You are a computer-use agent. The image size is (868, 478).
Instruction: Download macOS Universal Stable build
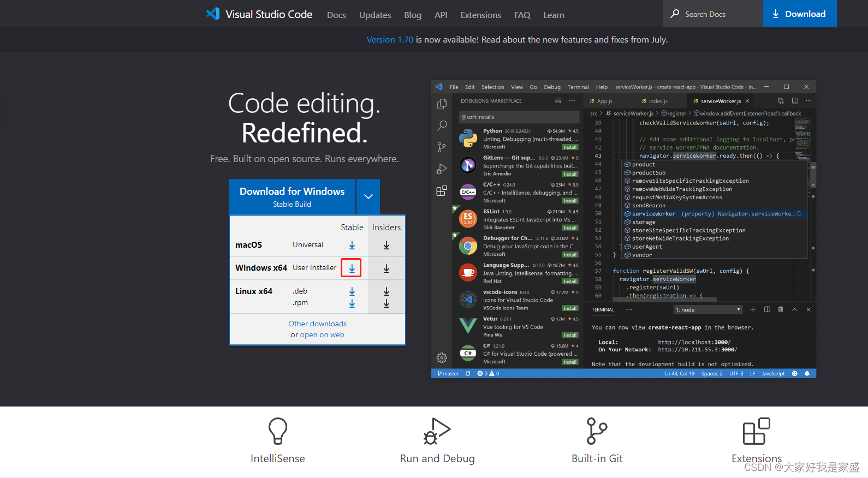(352, 245)
